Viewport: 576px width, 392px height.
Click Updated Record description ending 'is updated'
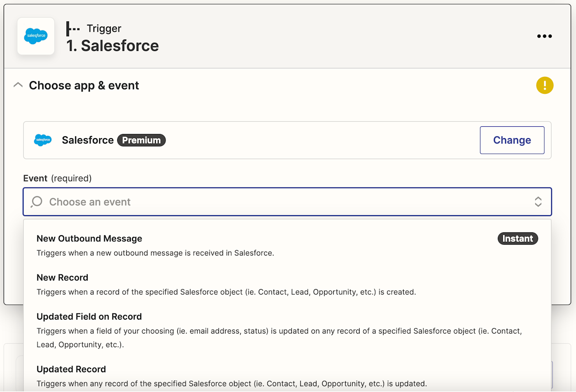click(x=232, y=384)
